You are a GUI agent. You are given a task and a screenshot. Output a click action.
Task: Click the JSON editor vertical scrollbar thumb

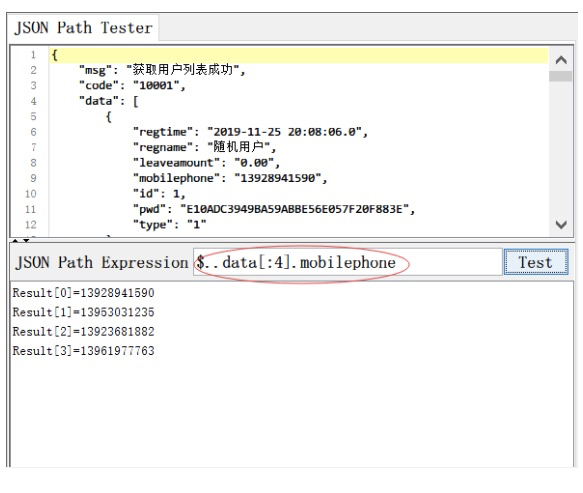pyautogui.click(x=561, y=76)
